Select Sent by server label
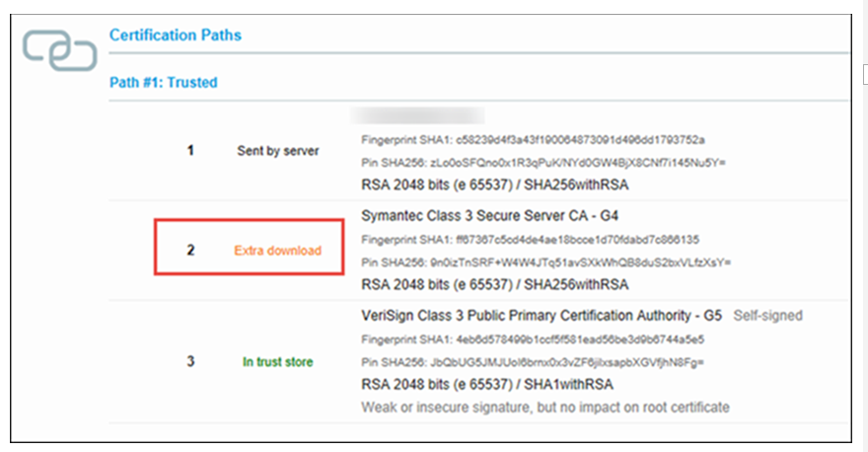Viewport: 868px width, 452px height. (x=278, y=151)
